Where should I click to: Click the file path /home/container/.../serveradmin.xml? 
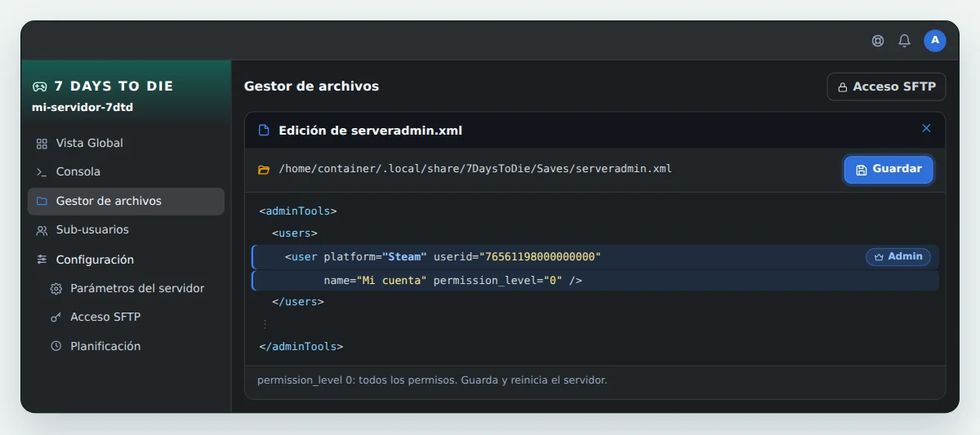click(x=475, y=170)
